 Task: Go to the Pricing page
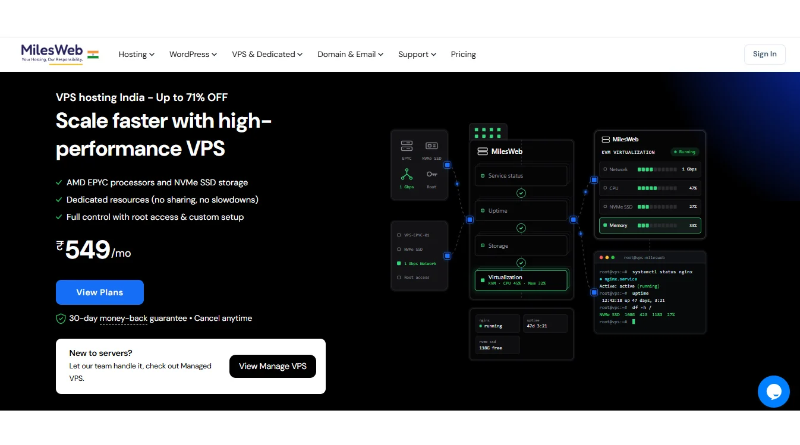point(463,54)
